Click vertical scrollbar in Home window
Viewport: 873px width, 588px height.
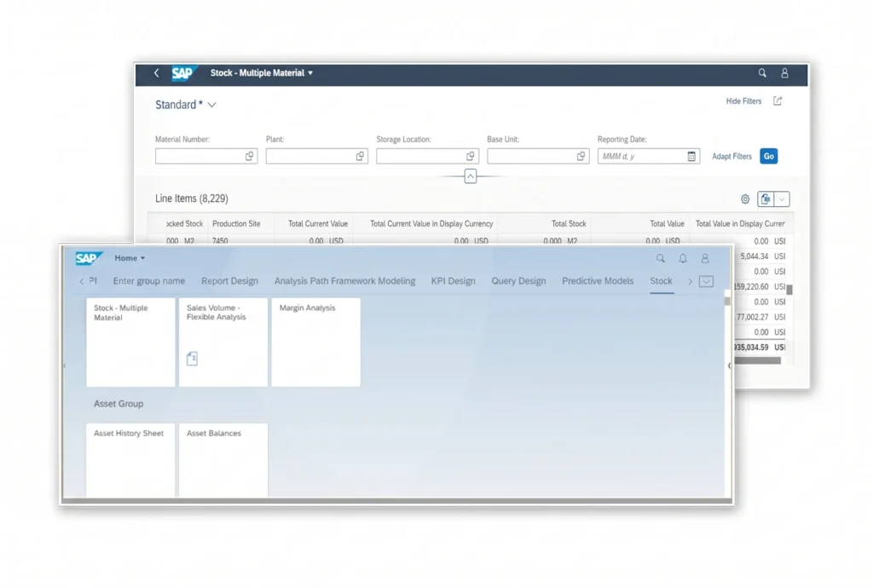pos(727,301)
